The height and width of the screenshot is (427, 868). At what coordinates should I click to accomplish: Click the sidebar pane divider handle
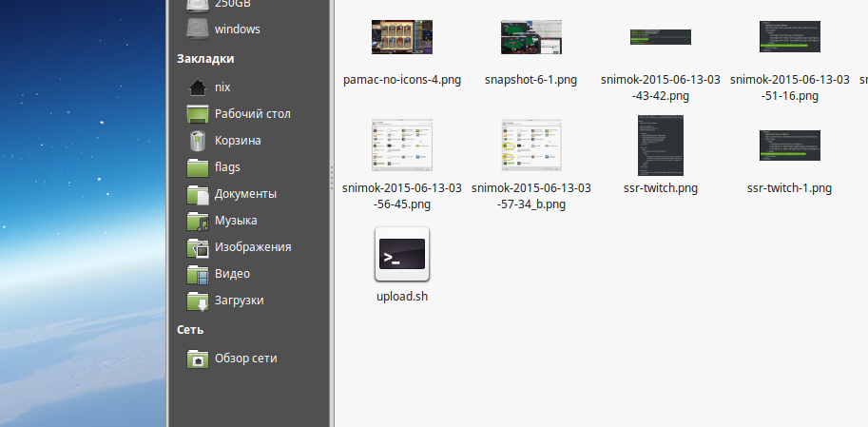[x=332, y=180]
